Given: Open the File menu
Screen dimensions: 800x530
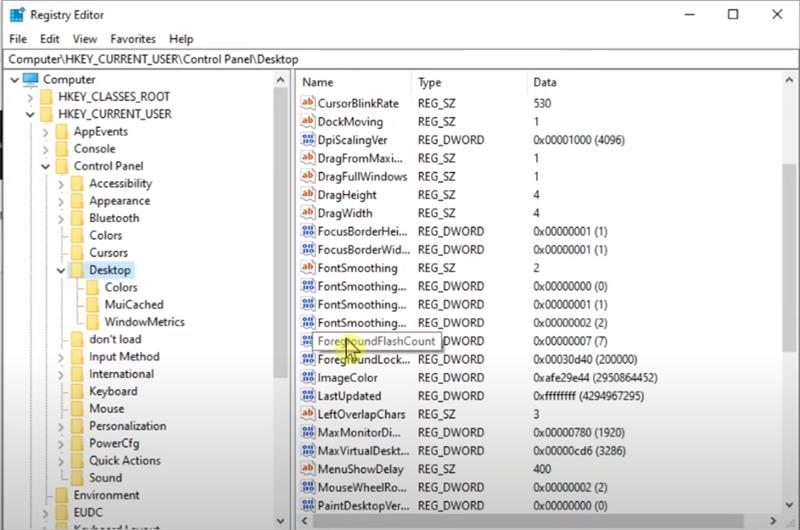Looking at the screenshot, I should [x=18, y=39].
